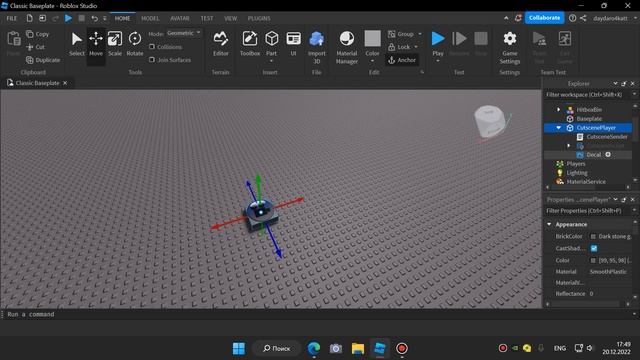Click the Cut clipboard icon
This screenshot has height=360, width=640.
pyautogui.click(x=30, y=47)
